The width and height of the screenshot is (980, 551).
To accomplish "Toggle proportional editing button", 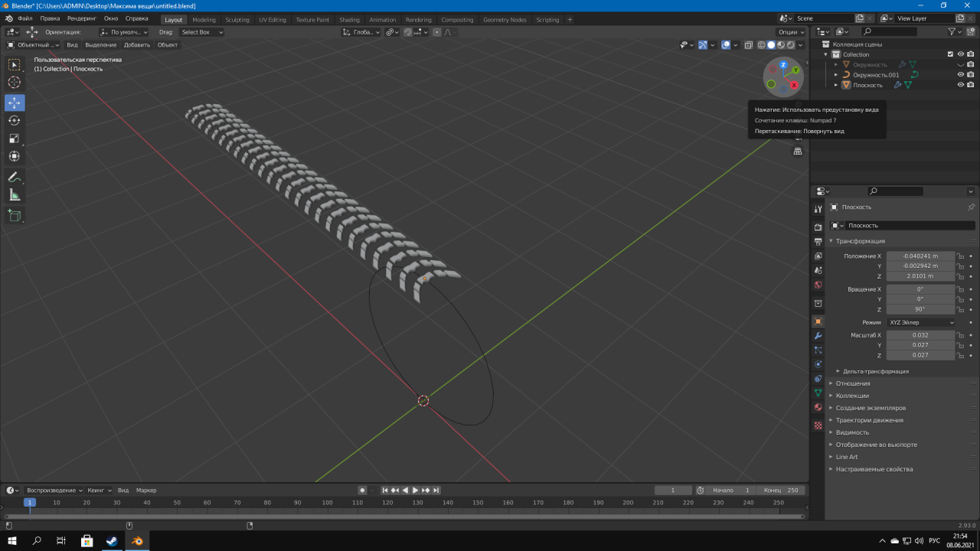I will pyautogui.click(x=436, y=32).
